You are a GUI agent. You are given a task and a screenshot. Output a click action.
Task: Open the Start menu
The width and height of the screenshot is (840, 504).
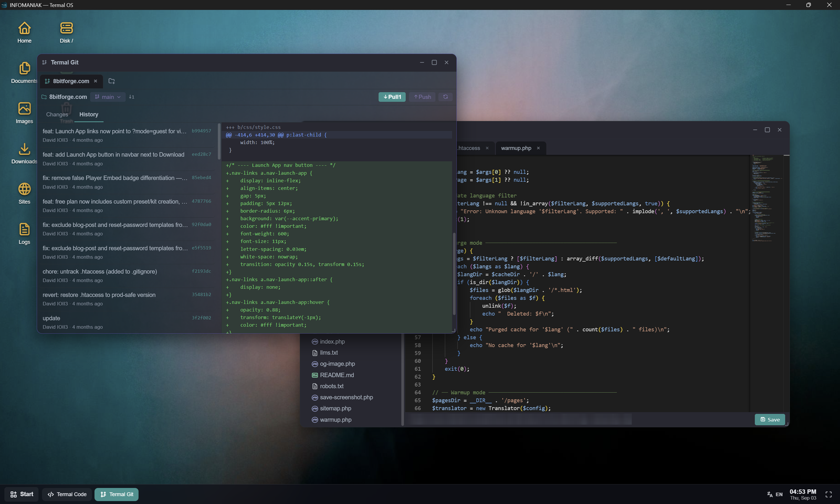pos(22,495)
